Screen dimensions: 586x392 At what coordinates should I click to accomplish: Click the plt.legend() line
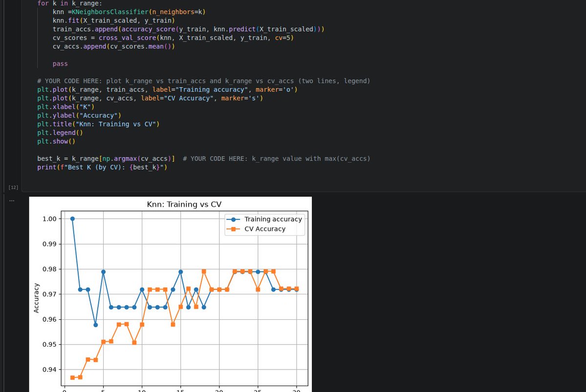pyautogui.click(x=60, y=132)
